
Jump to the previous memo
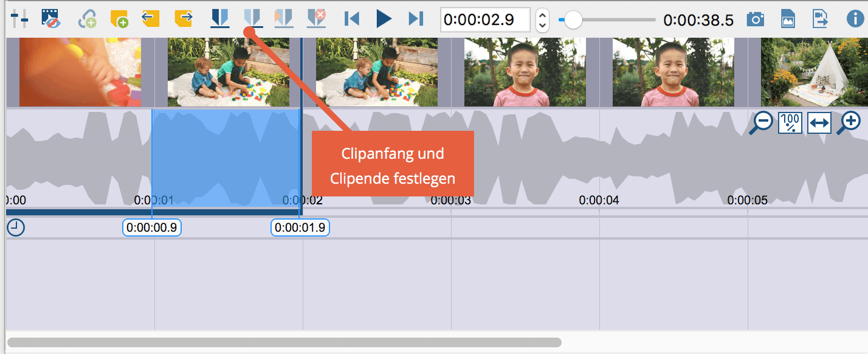point(150,18)
